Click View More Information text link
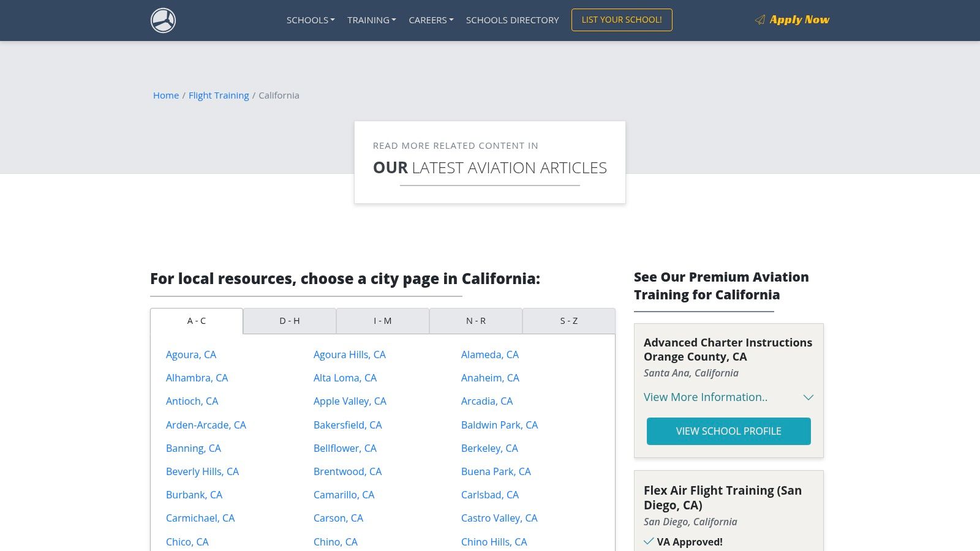The width and height of the screenshot is (980, 551). [706, 397]
